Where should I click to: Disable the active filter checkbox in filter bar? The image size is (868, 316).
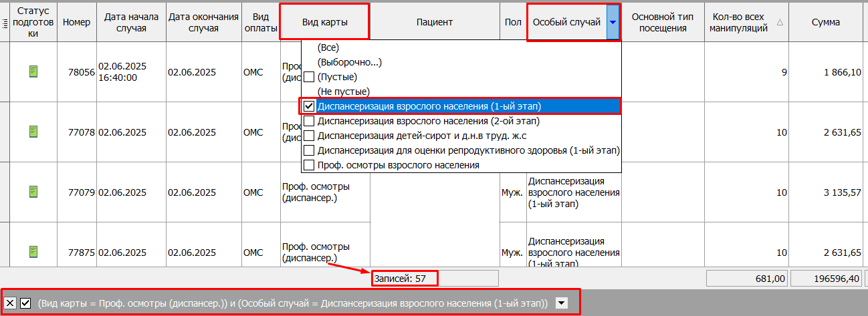click(x=25, y=303)
